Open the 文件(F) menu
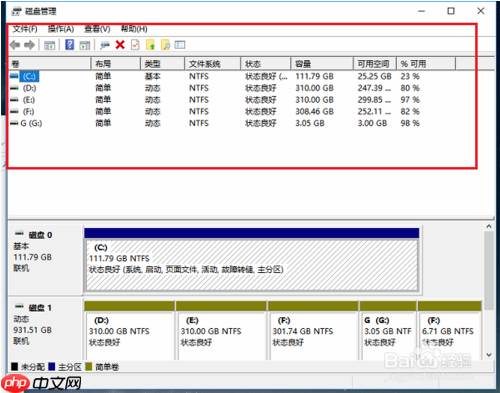Image resolution: width=500 pixels, height=393 pixels. pyautogui.click(x=25, y=29)
